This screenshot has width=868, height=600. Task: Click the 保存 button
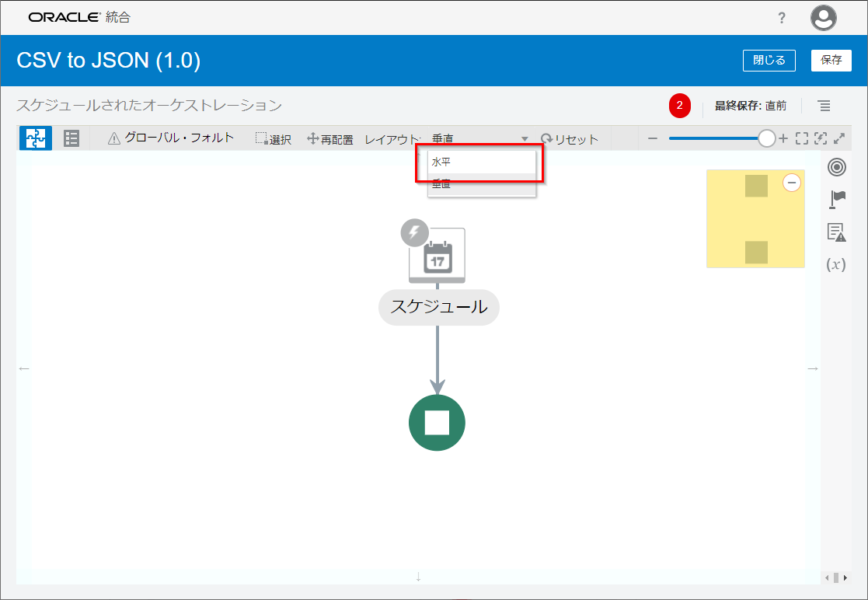[831, 60]
